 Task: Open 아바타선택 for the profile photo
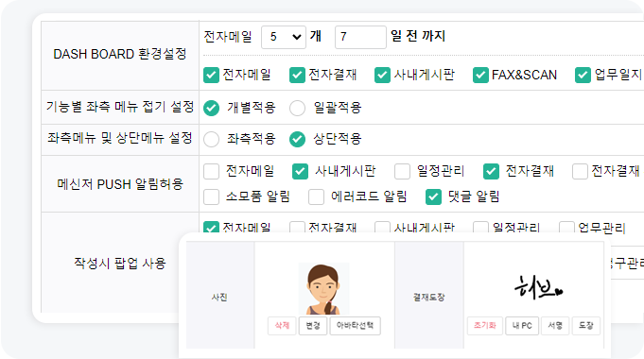point(356,326)
